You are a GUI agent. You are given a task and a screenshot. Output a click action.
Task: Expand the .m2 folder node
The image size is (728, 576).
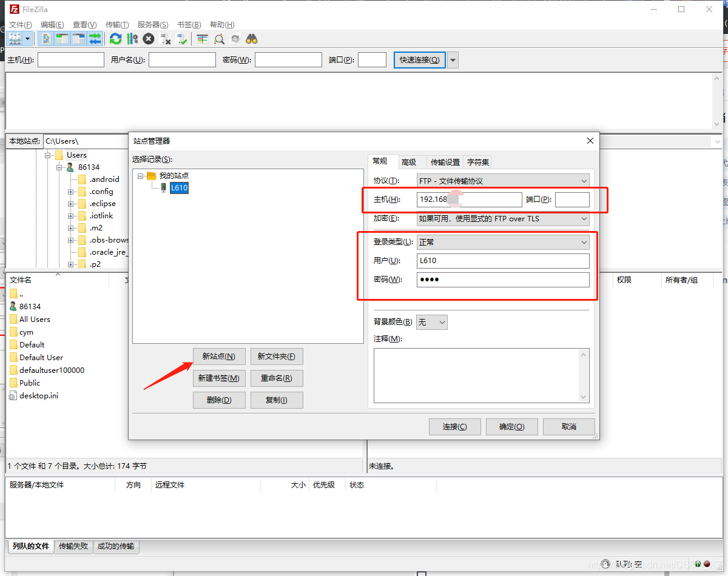71,228
